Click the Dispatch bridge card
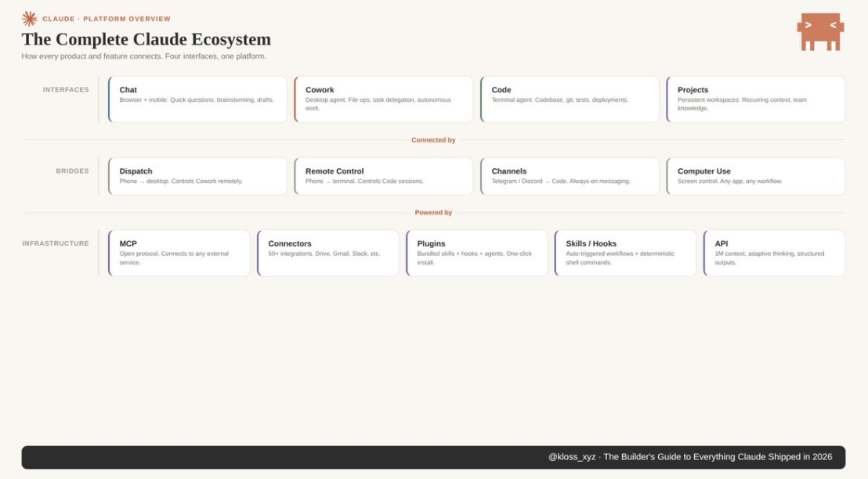 click(x=197, y=176)
